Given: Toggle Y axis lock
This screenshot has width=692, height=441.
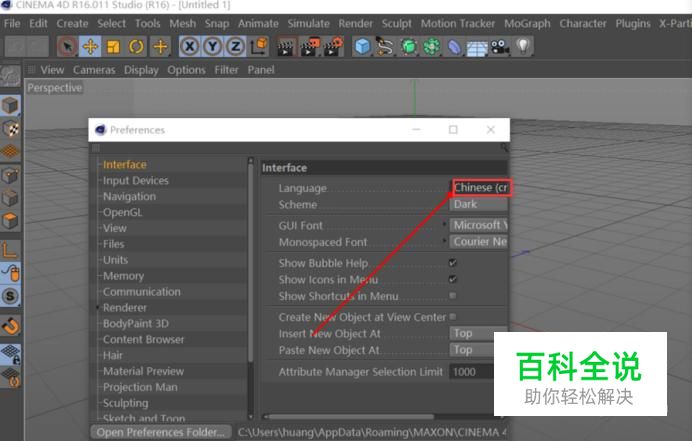Looking at the screenshot, I should (213, 46).
